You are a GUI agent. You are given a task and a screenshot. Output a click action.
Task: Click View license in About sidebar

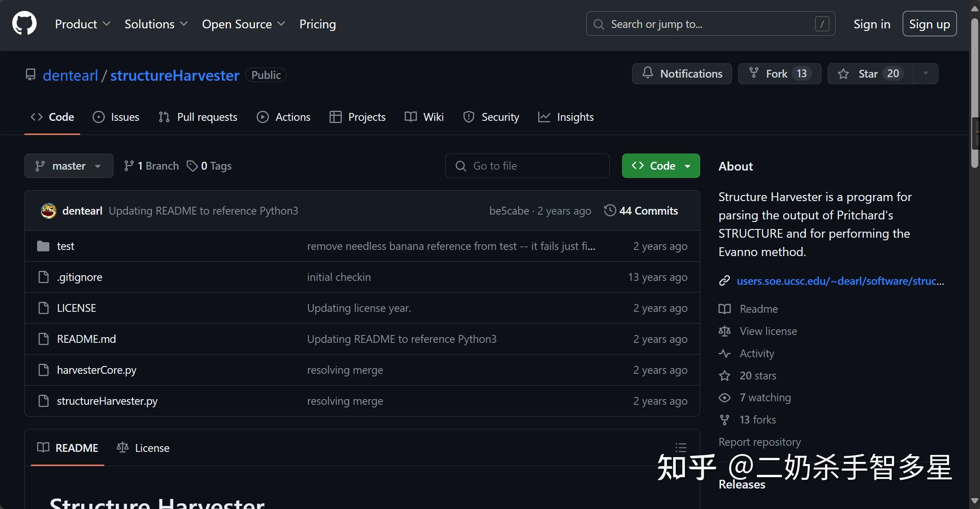click(768, 331)
